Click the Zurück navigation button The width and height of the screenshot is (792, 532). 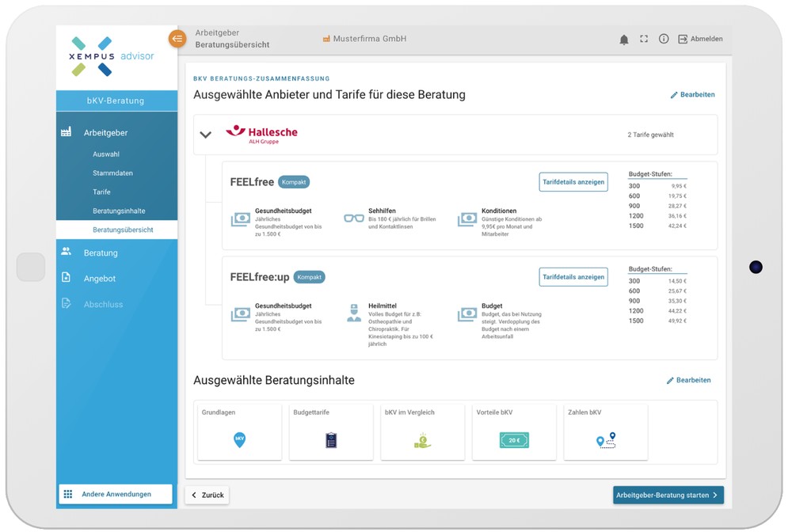[x=207, y=495]
